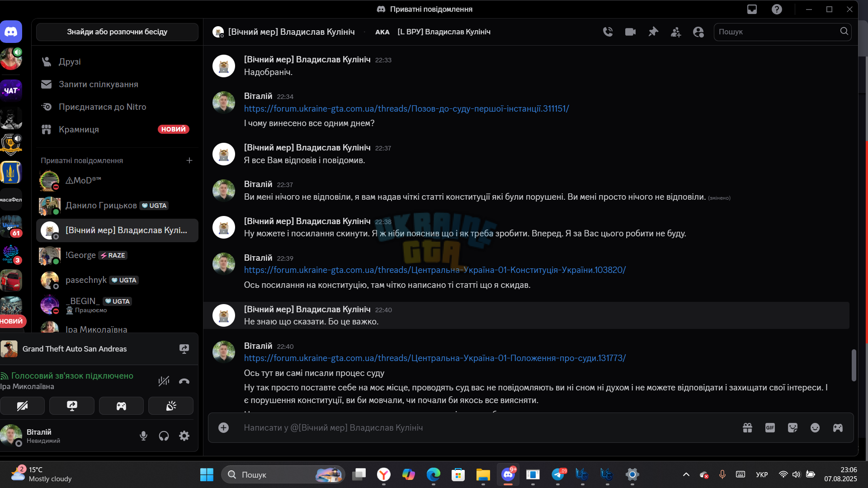The height and width of the screenshot is (488, 868).
Task: Open the Крамниця shop page
Action: click(117, 129)
